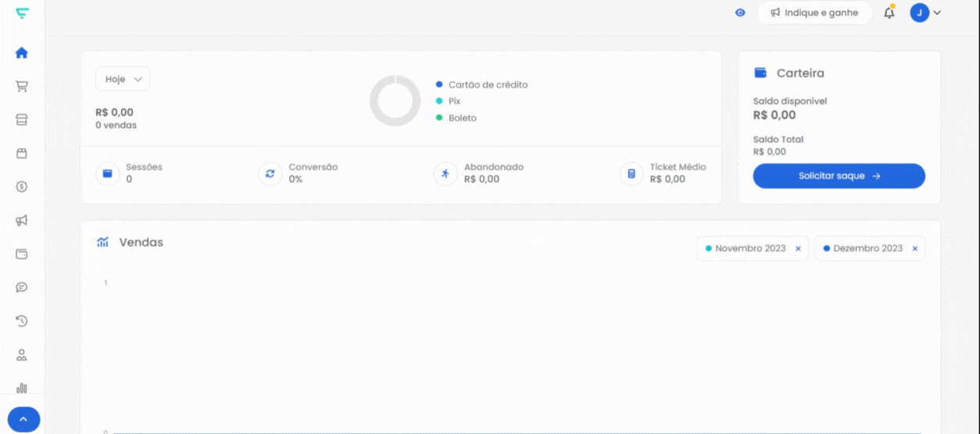Click the Vendas chart icon
This screenshot has height=434, width=980.
coord(103,242)
